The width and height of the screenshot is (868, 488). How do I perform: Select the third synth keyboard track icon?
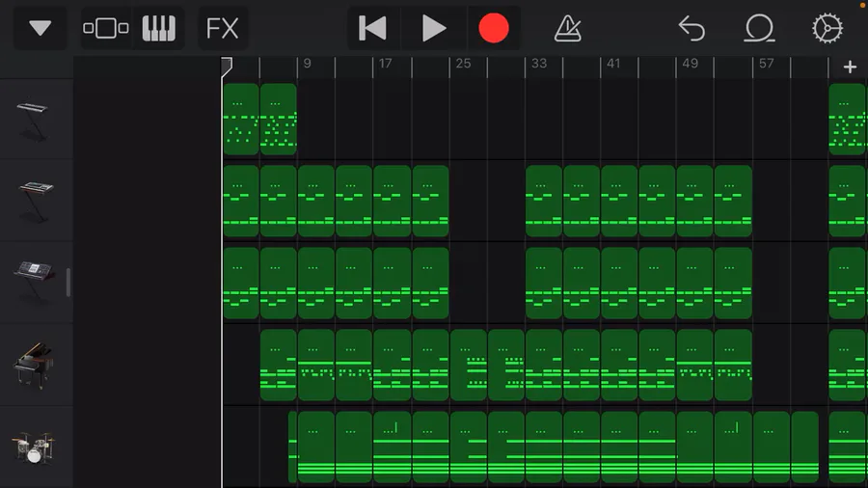pyautogui.click(x=35, y=283)
